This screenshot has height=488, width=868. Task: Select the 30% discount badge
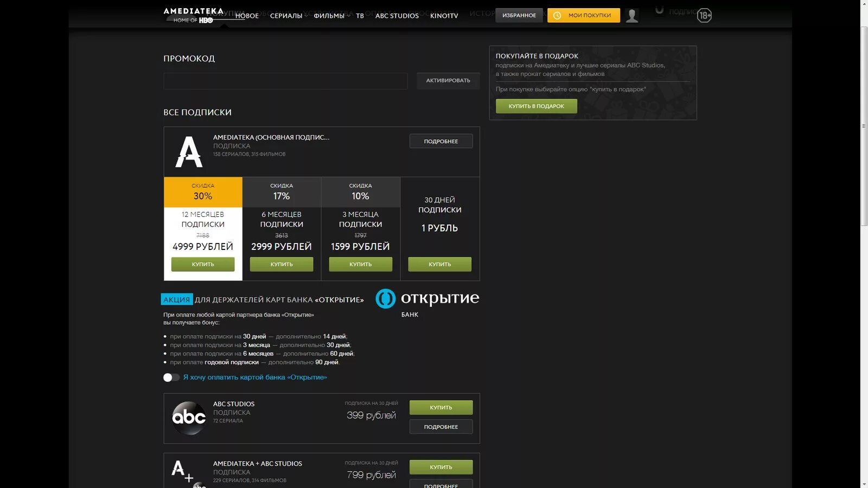pos(203,192)
